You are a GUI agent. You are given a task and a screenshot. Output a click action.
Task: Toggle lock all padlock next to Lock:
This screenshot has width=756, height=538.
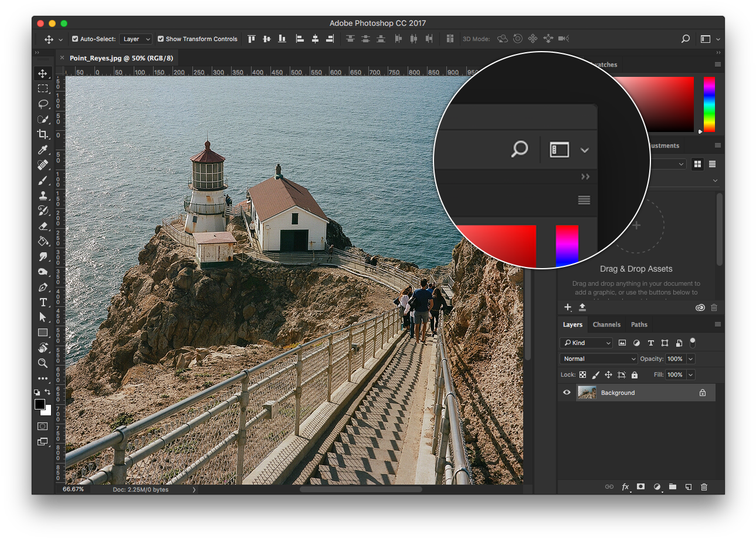634,375
